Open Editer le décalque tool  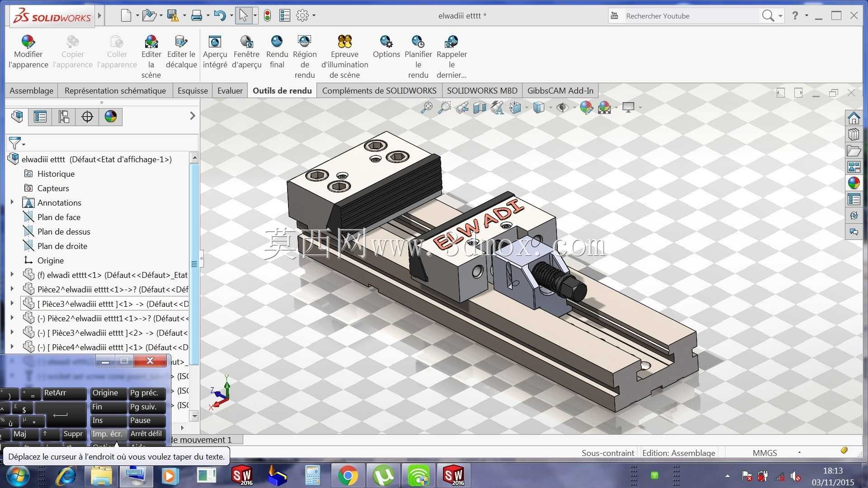(x=181, y=52)
